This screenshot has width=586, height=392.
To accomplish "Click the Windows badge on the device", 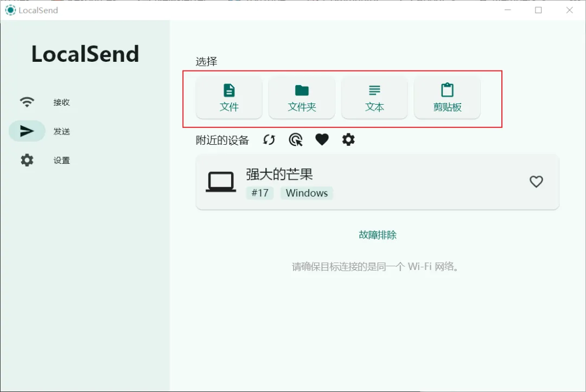I will click(307, 193).
